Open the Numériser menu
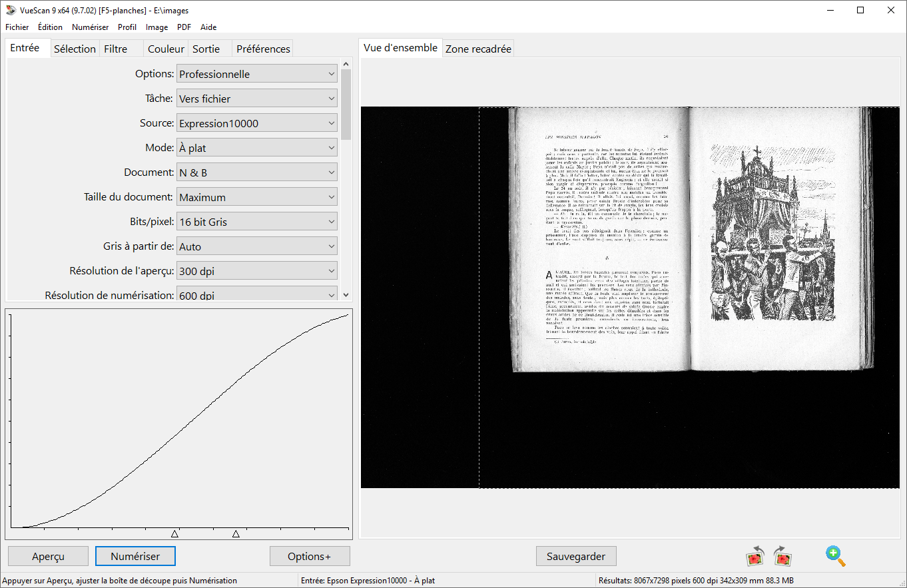Screen dimensions: 907x588 91,27
